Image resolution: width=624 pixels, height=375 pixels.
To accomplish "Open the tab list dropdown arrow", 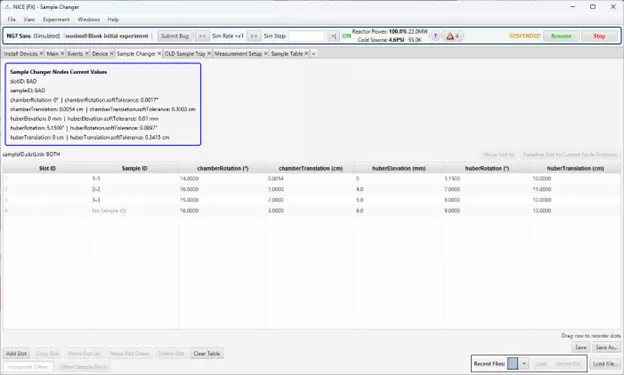I will (314, 54).
